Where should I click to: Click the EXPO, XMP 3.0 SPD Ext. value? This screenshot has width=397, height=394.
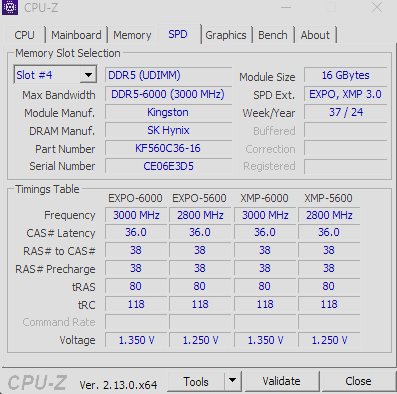click(x=346, y=94)
